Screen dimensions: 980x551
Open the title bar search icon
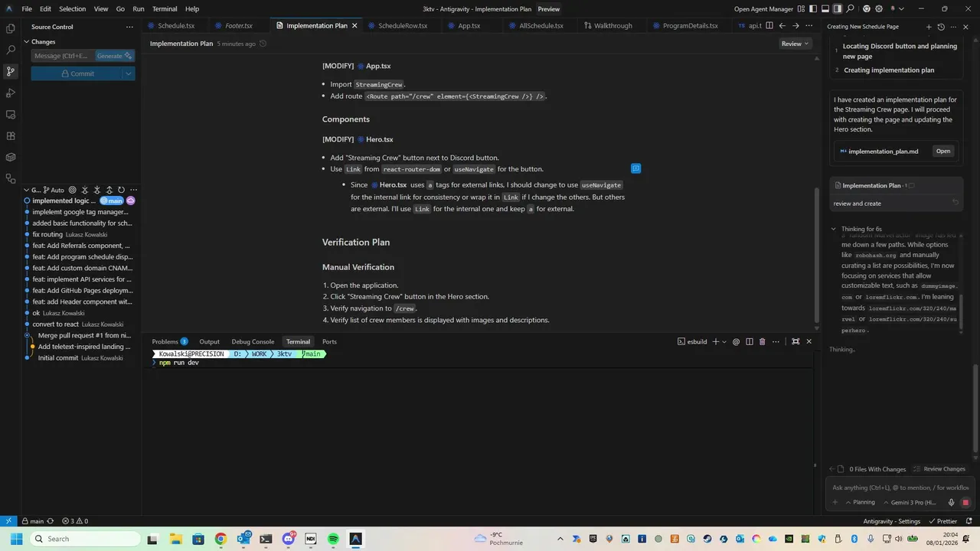tap(851, 9)
